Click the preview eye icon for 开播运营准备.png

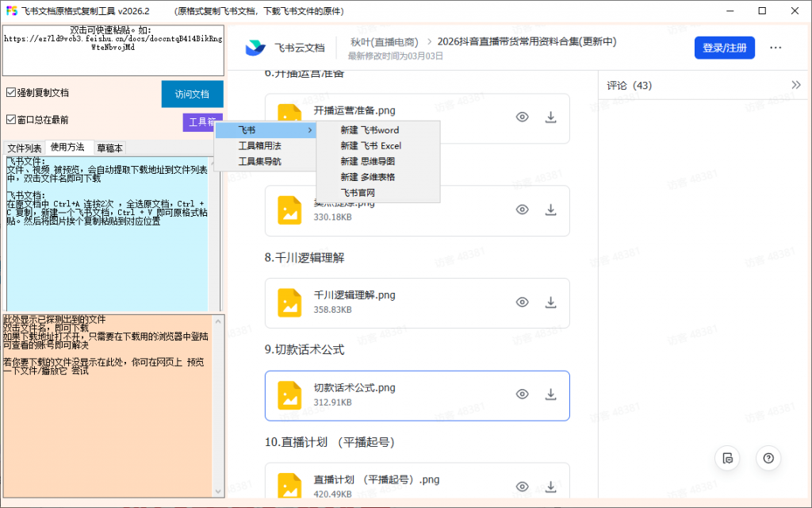coord(522,117)
